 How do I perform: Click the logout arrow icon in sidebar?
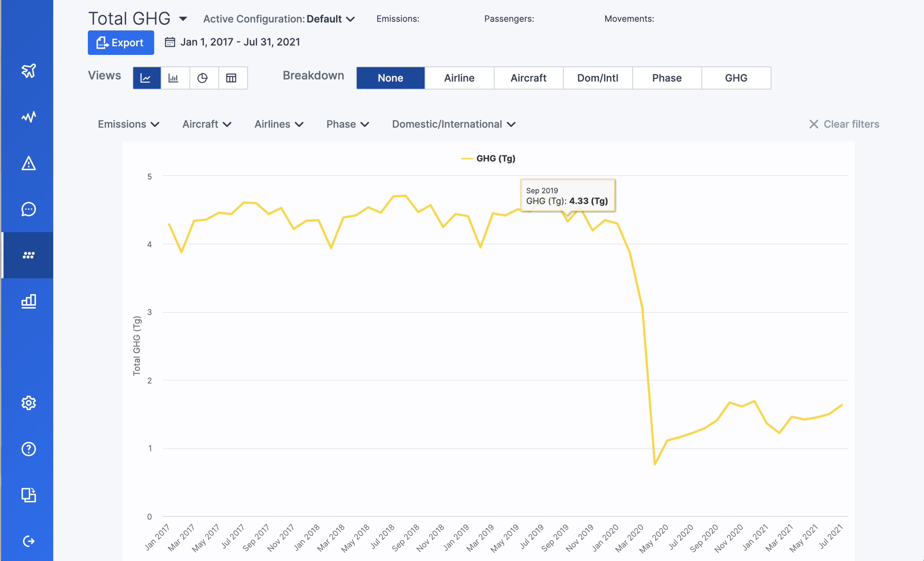click(28, 541)
